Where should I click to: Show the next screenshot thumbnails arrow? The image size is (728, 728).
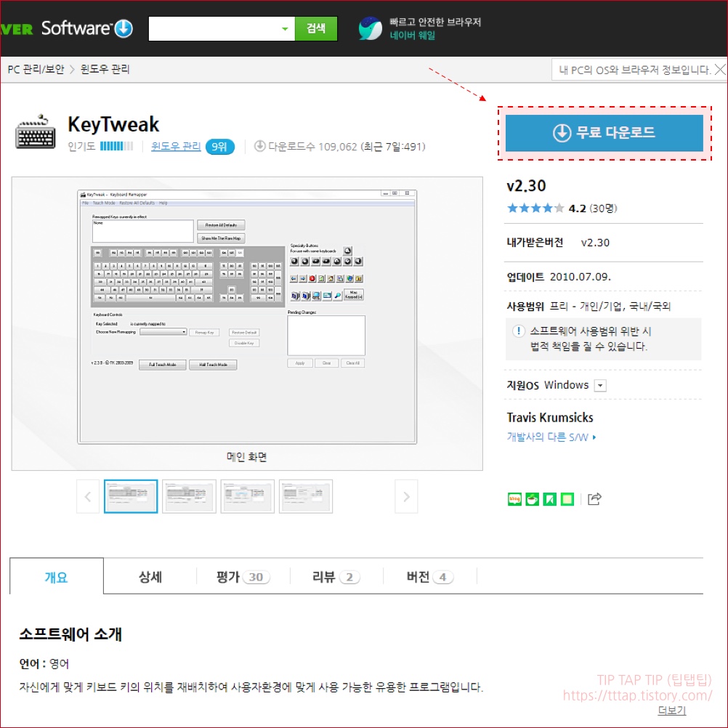406,497
